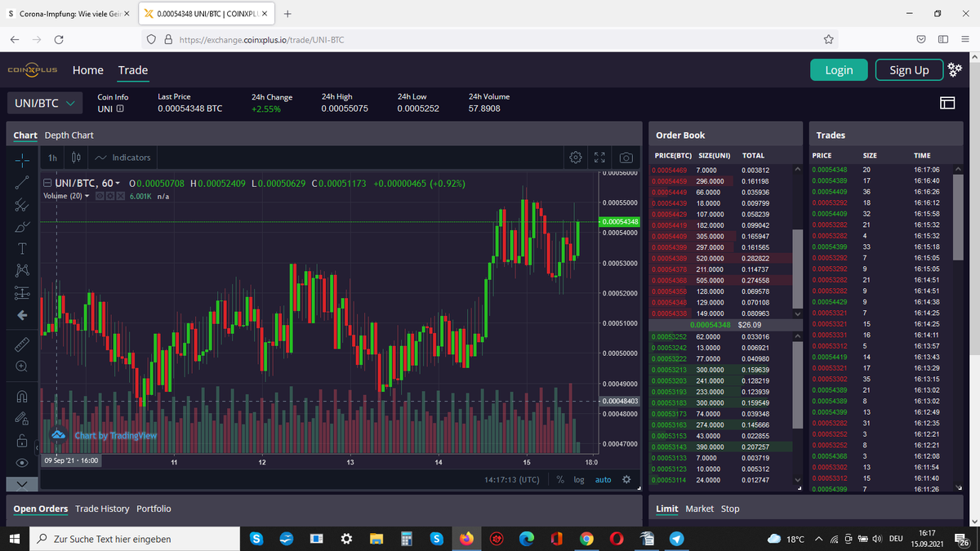Open the candlestick chart style selector
This screenshot has width=980, height=551.
pos(76,158)
